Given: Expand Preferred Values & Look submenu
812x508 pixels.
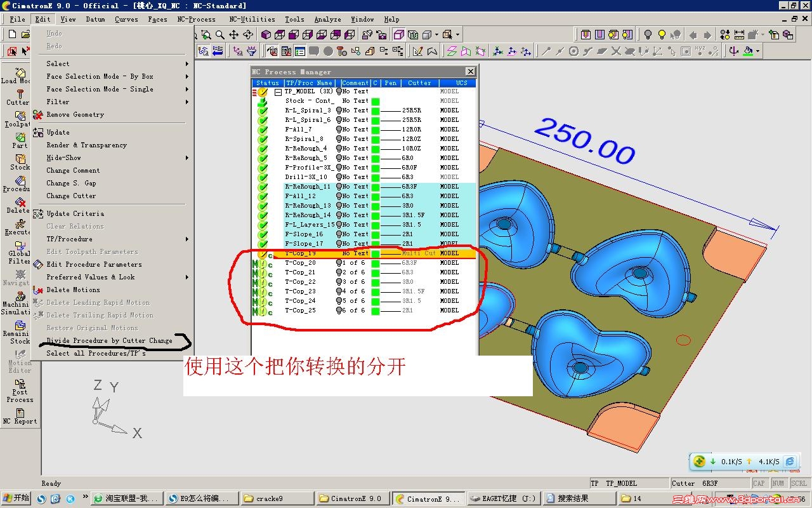Looking at the screenshot, I should (x=187, y=277).
